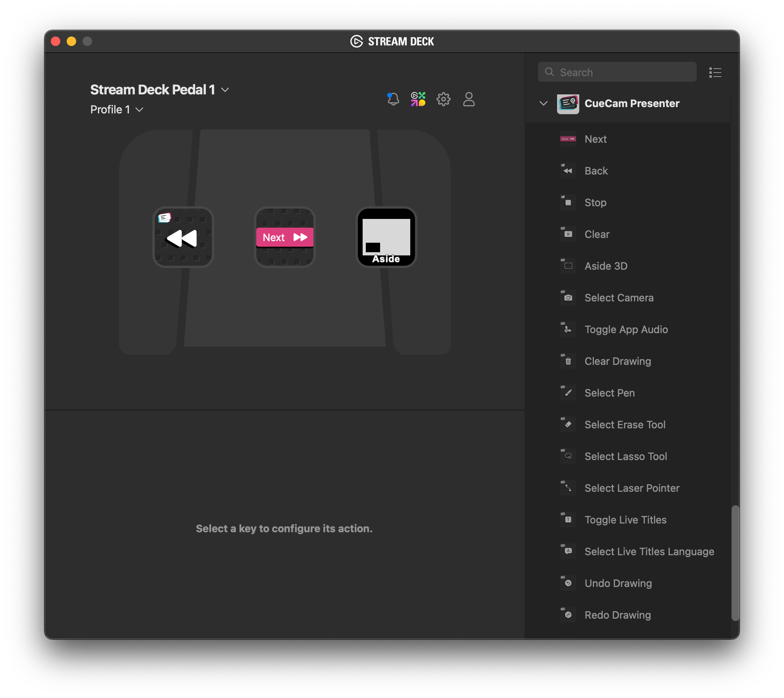Select the Stop action label
Screen dimensions: 784x698
[595, 203]
